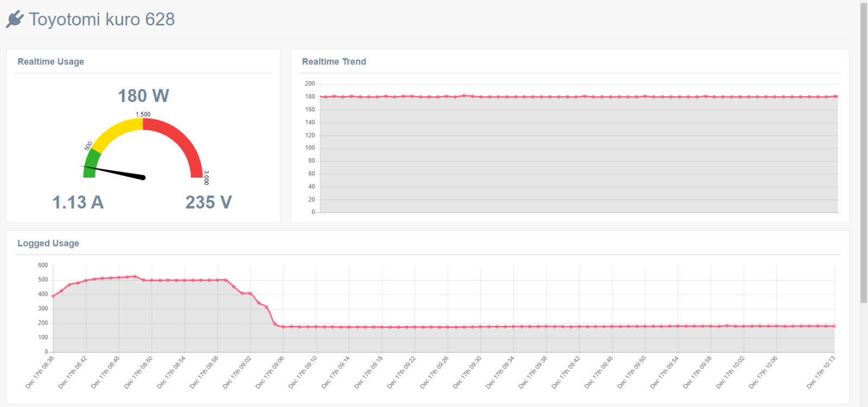Click the Logged Usage panel heading
Screen dimensions: 868x407
(x=48, y=243)
